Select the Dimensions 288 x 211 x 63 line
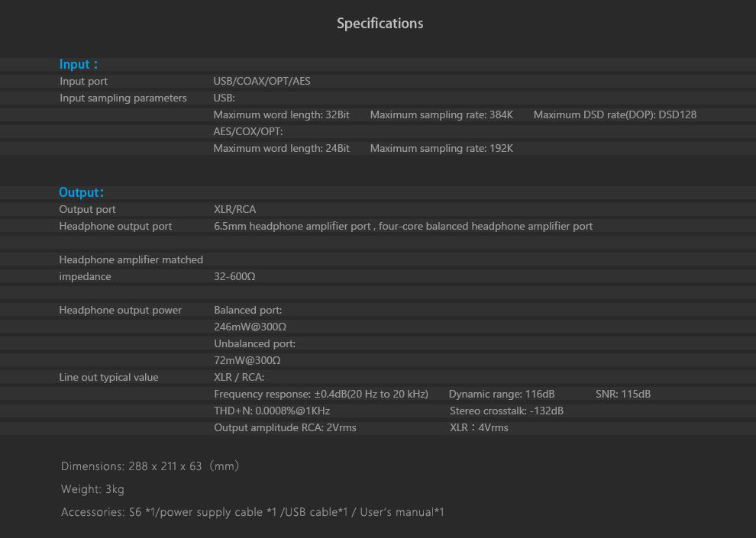This screenshot has height=538, width=756. tap(150, 466)
